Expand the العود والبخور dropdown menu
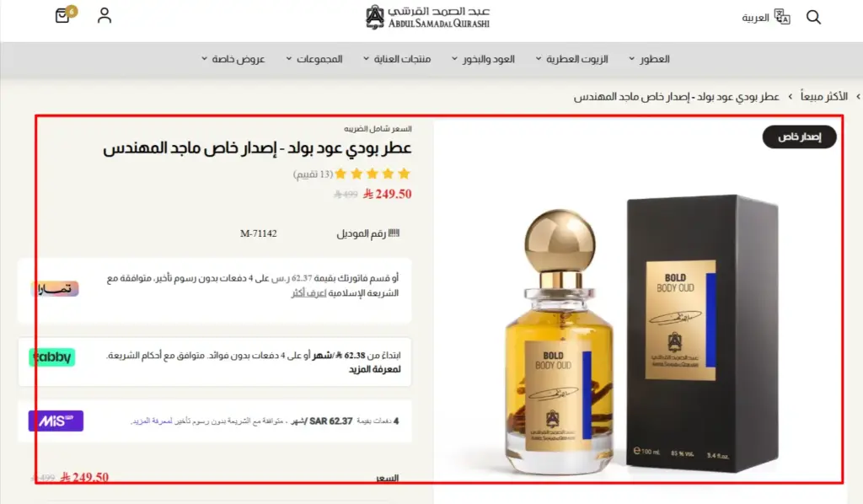 click(x=483, y=59)
